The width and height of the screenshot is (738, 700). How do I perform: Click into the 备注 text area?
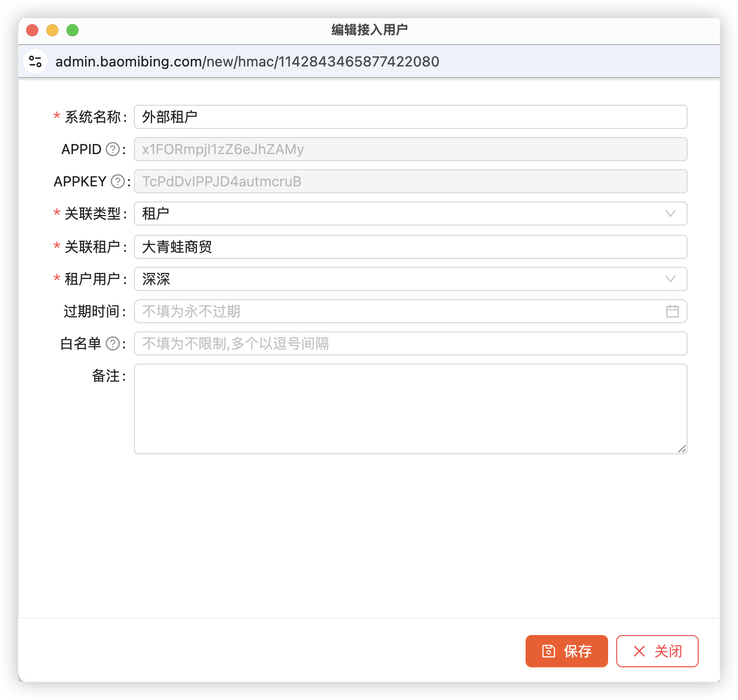point(410,408)
